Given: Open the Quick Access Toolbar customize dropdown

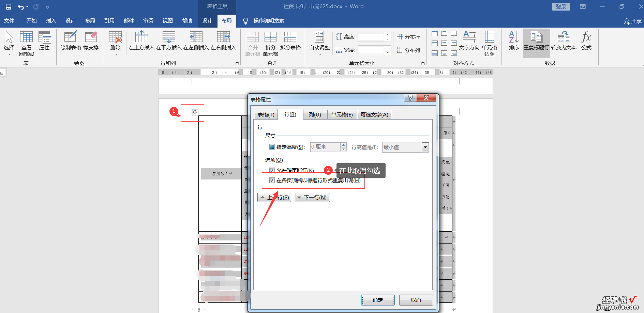Looking at the screenshot, I should (47, 7).
